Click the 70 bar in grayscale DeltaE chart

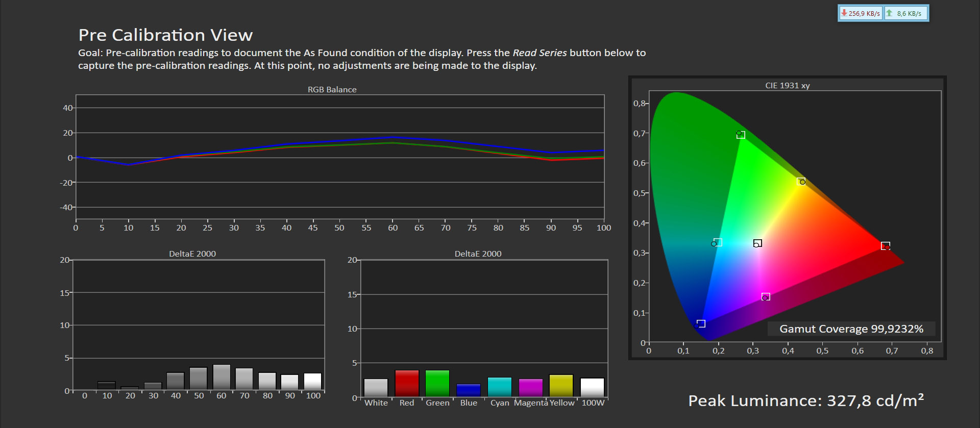pyautogui.click(x=244, y=380)
